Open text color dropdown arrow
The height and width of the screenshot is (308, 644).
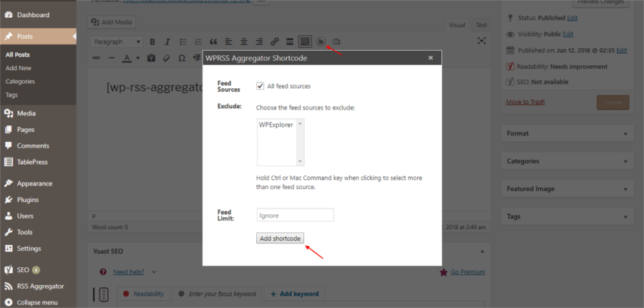[137, 58]
